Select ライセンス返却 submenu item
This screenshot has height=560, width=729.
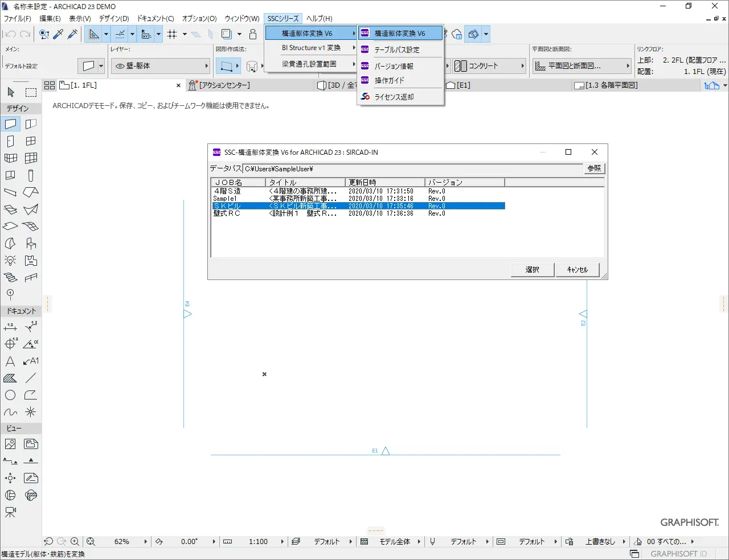[401, 97]
